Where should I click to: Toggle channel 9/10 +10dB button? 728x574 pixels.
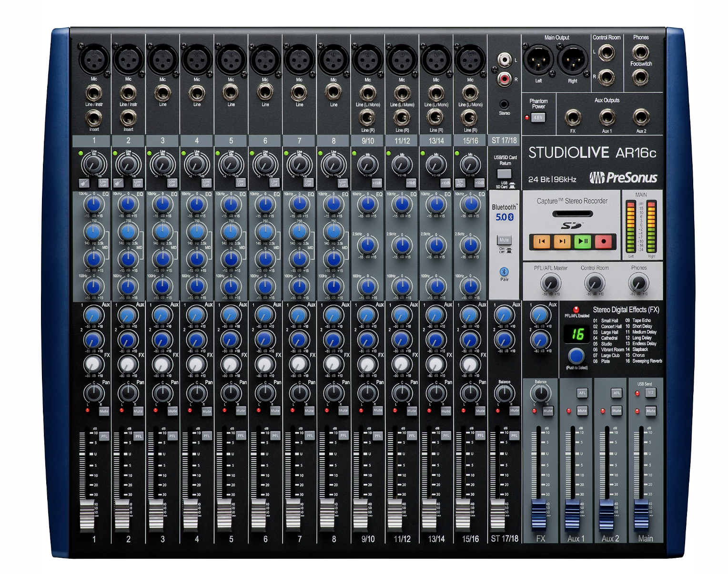pyautogui.click(x=376, y=184)
